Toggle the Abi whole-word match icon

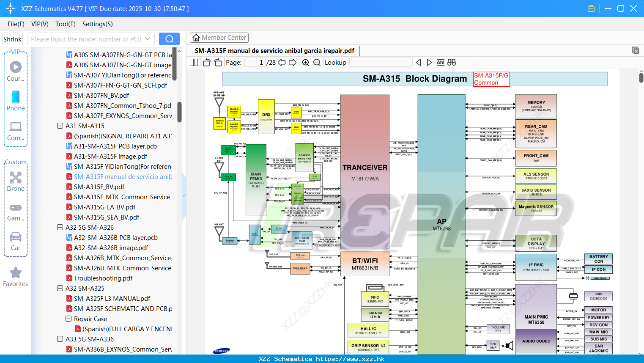pos(440,62)
